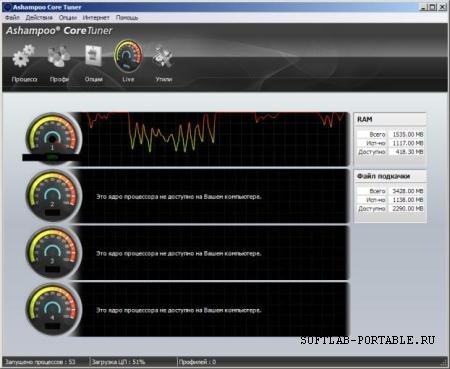Open the Профили users icon

pyautogui.click(x=59, y=56)
